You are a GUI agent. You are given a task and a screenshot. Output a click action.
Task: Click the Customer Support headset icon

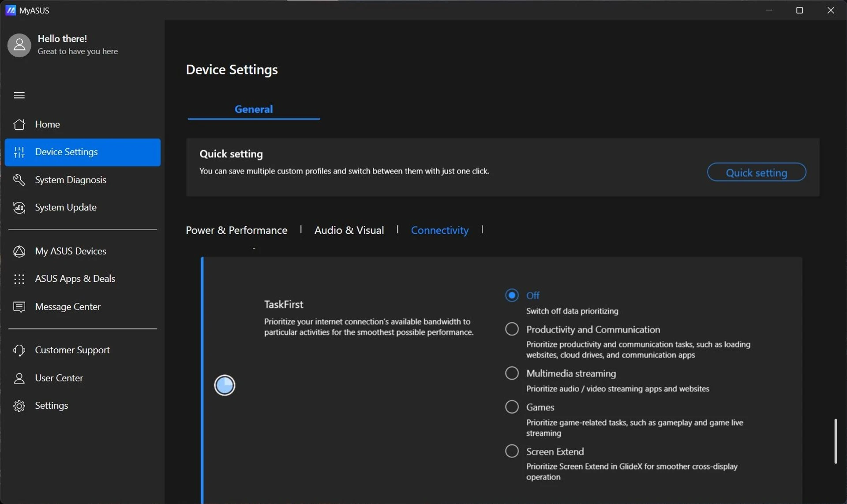[x=19, y=350]
